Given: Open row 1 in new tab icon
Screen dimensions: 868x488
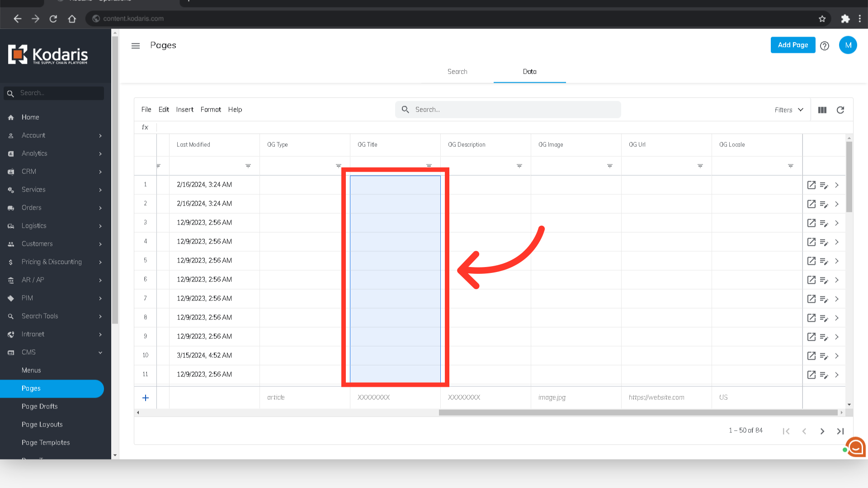Looking at the screenshot, I should point(811,185).
